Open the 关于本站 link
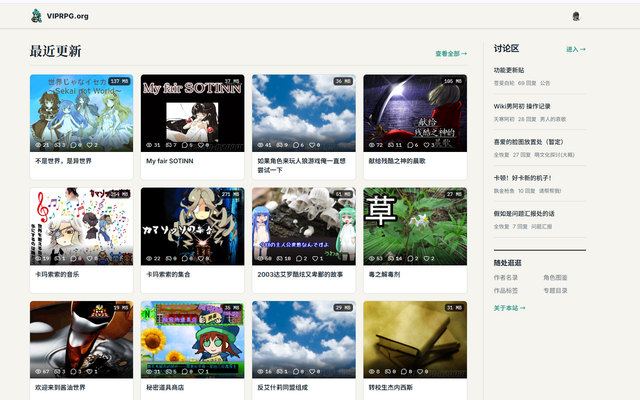This screenshot has width=640, height=400. [509, 308]
